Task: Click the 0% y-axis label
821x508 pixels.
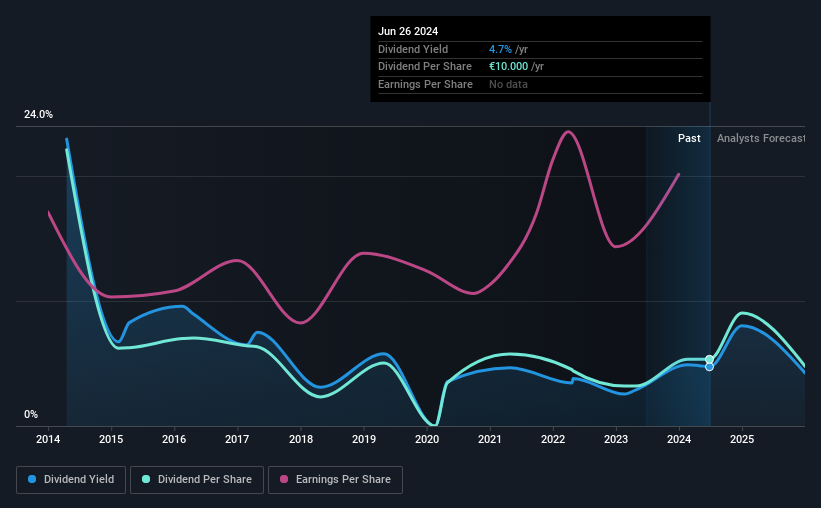Action: point(31,414)
